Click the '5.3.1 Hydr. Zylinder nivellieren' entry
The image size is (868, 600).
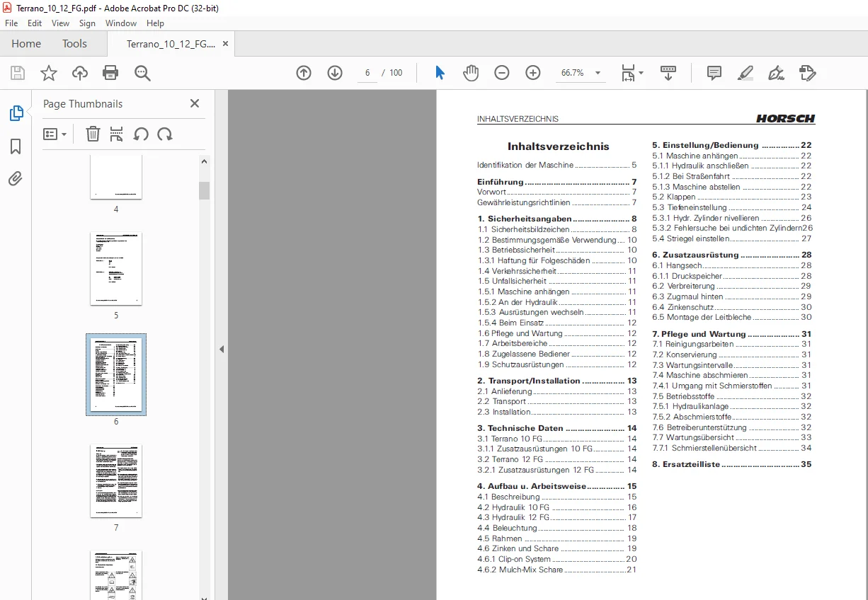pos(732,218)
